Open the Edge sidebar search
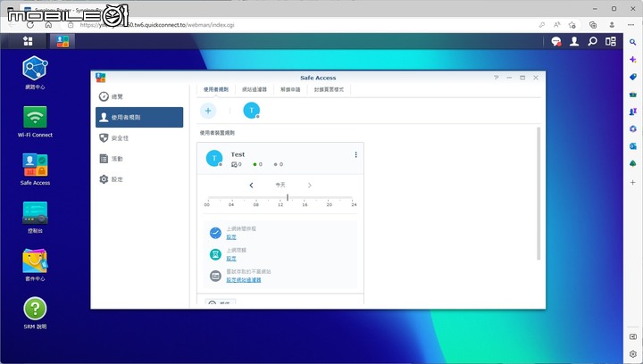Screen dimensions: 643x364 pos(633,42)
